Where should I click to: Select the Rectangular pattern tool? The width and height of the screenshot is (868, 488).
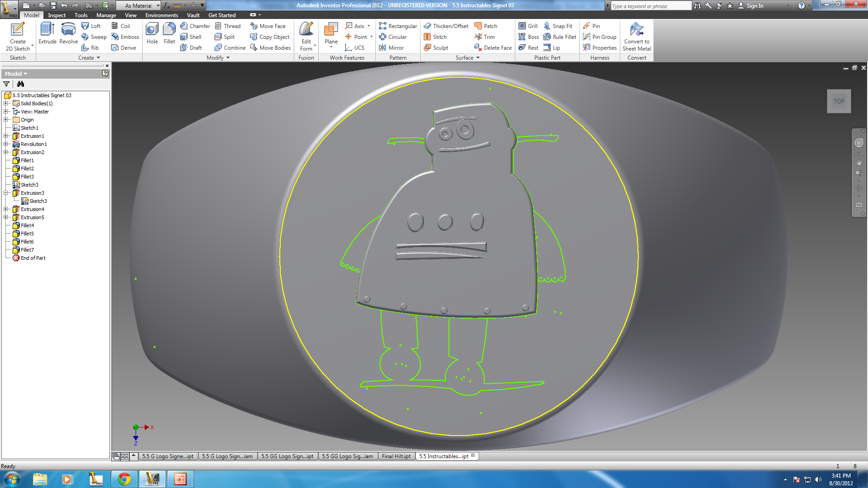click(398, 26)
